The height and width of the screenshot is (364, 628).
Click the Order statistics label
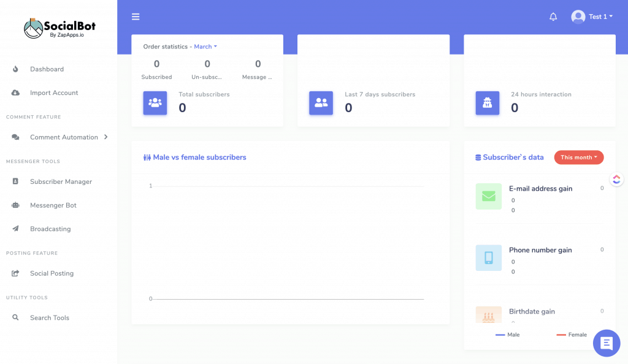pos(166,47)
